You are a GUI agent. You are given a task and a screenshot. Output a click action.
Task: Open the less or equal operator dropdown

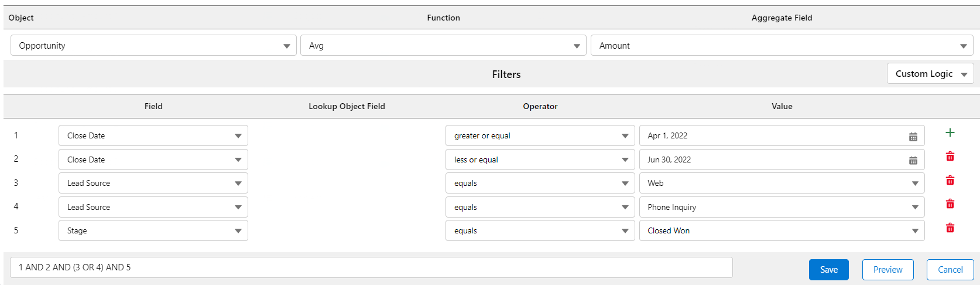point(540,160)
